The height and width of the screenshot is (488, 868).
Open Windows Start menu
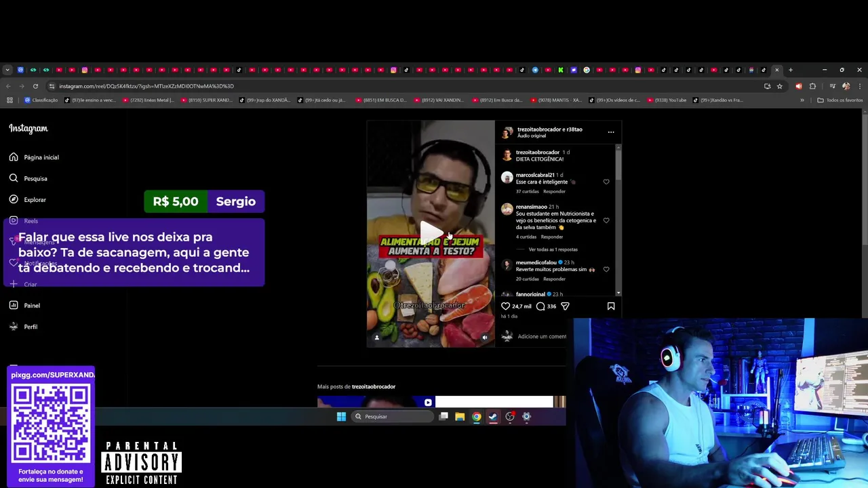click(341, 417)
